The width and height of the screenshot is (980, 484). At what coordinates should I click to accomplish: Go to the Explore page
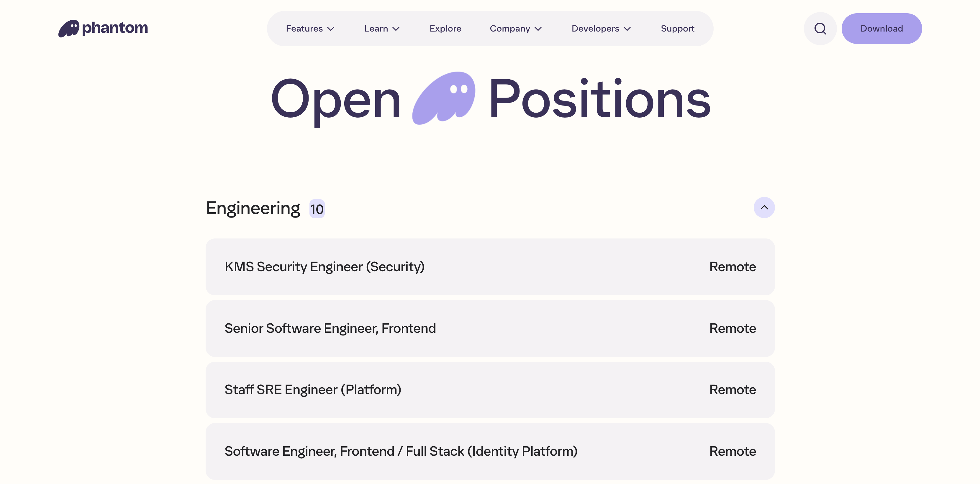coord(445,29)
